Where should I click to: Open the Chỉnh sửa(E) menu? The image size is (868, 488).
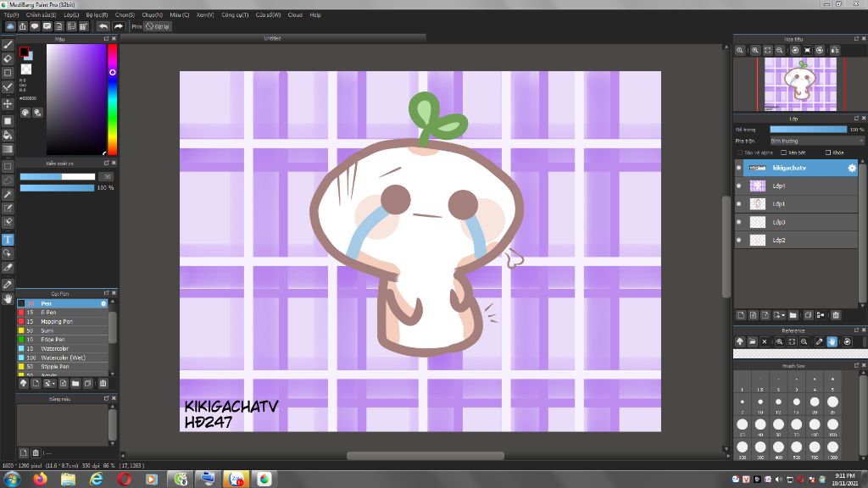click(41, 15)
